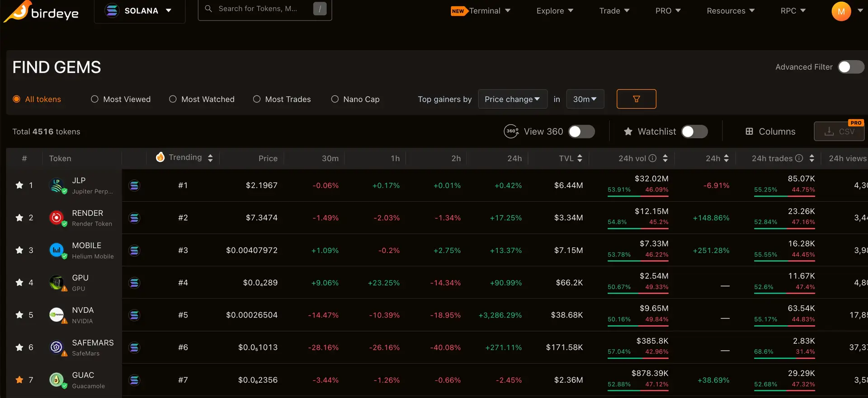This screenshot has width=868, height=398.
Task: Turn on the View 360 switch
Action: tap(581, 131)
